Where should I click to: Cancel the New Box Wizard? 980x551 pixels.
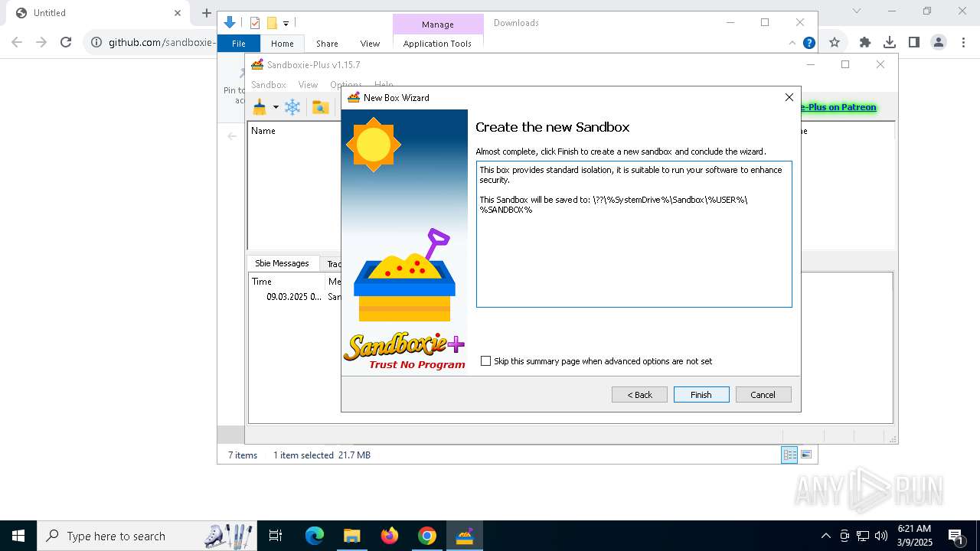pos(763,395)
